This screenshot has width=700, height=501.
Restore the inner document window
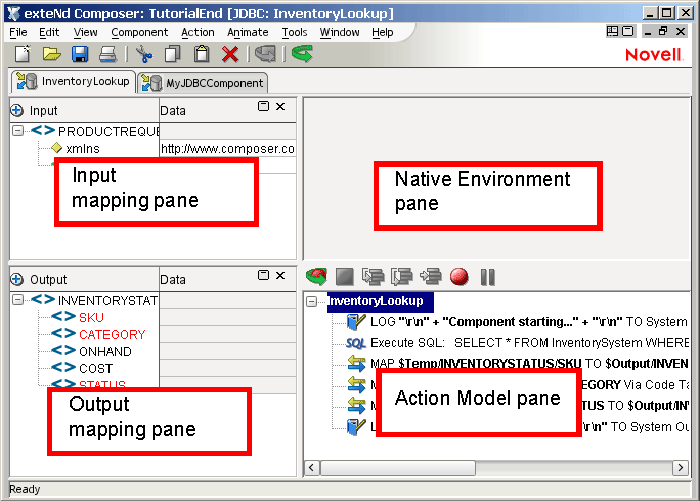663,31
